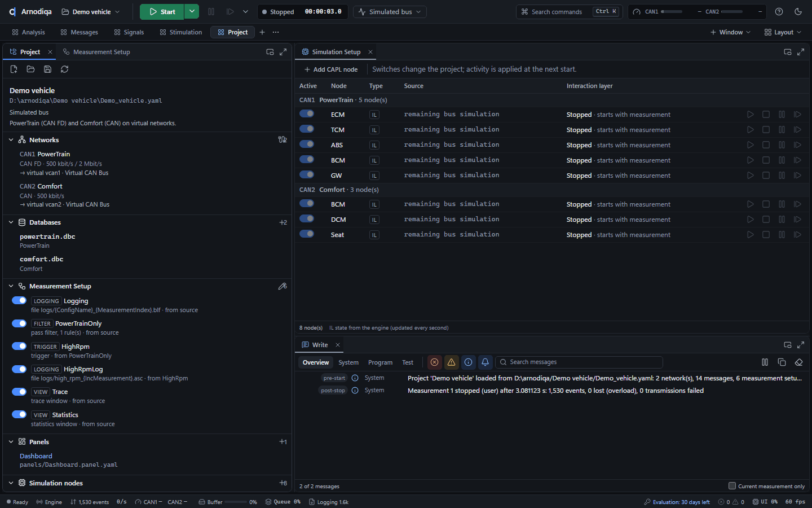Open the Start button dropdown arrow
Screen dimensions: 812x508
[x=192, y=12]
